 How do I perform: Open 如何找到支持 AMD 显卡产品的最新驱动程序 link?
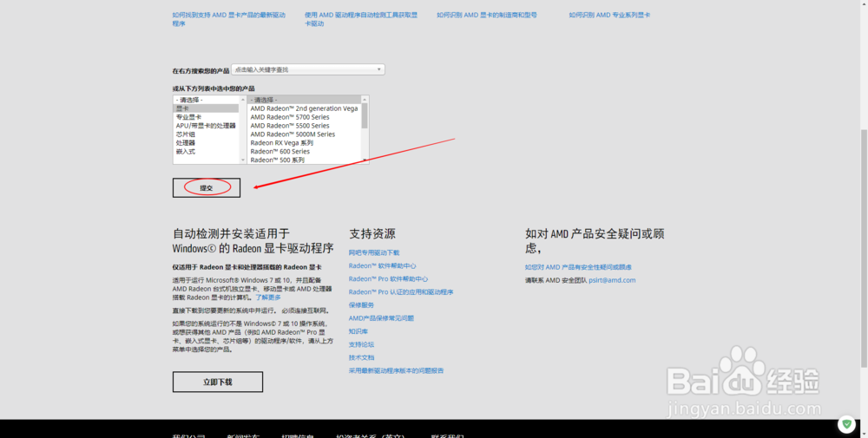pyautogui.click(x=228, y=19)
